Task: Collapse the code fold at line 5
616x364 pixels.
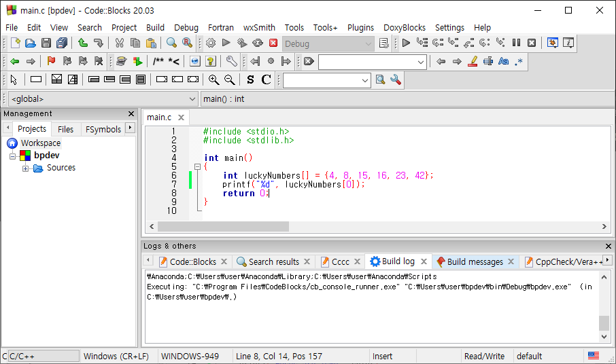Action: click(198, 166)
